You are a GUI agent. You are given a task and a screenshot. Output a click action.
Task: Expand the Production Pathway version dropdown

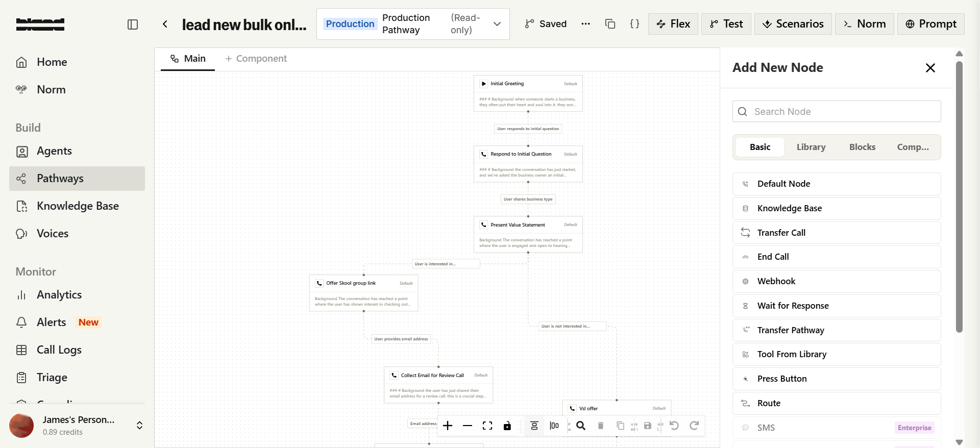[413, 24]
